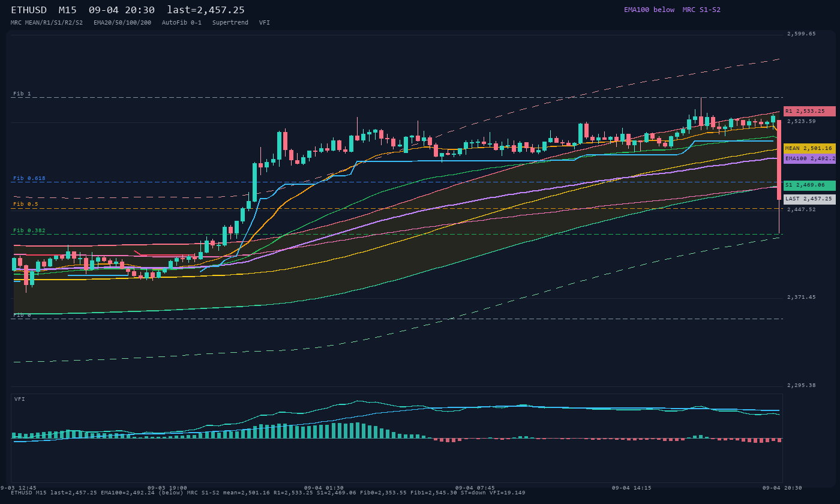Select the 2,523.59 price axis label
This screenshot has width=840, height=504.
pos(802,122)
